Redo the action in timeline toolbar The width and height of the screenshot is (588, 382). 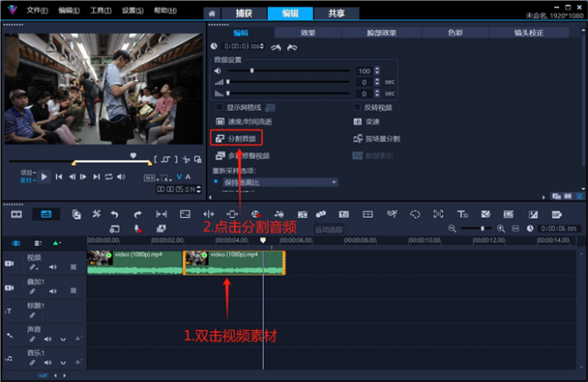137,214
